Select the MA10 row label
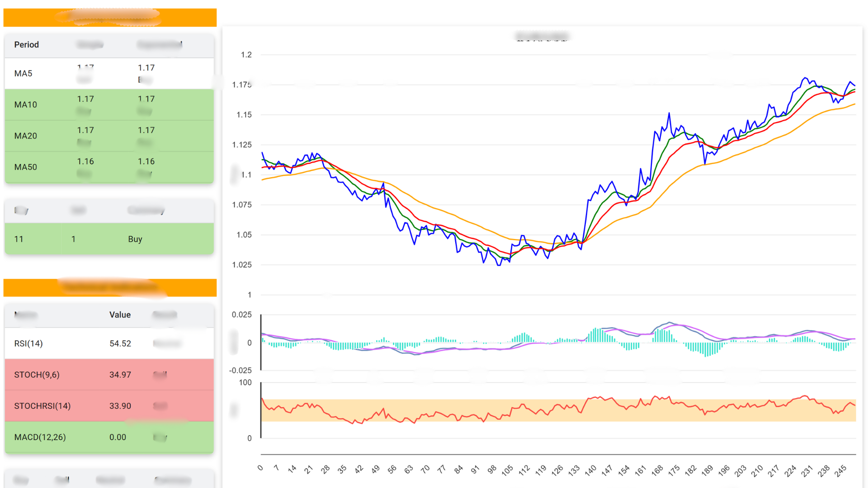The image size is (868, 488). point(25,104)
